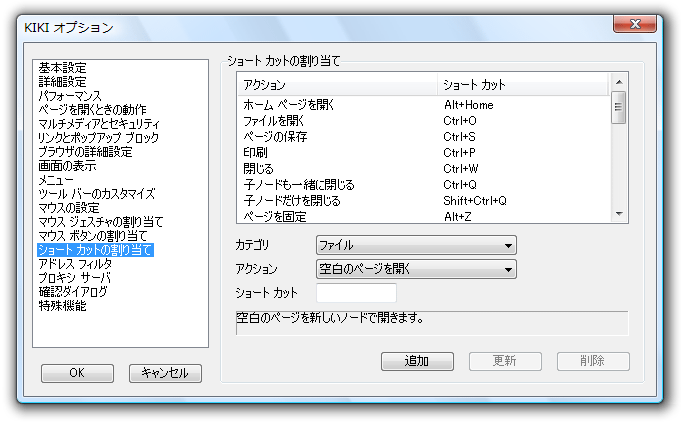Click the Ctrl+P shortcut cell

[459, 153]
